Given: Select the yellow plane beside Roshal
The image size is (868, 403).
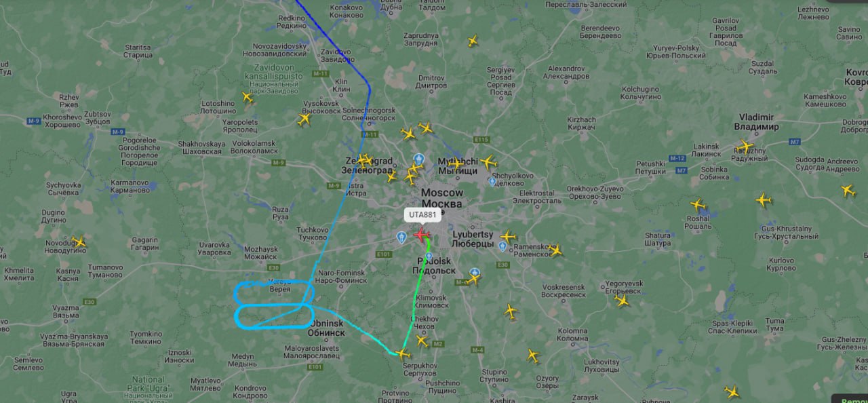Looking at the screenshot, I should [x=698, y=204].
